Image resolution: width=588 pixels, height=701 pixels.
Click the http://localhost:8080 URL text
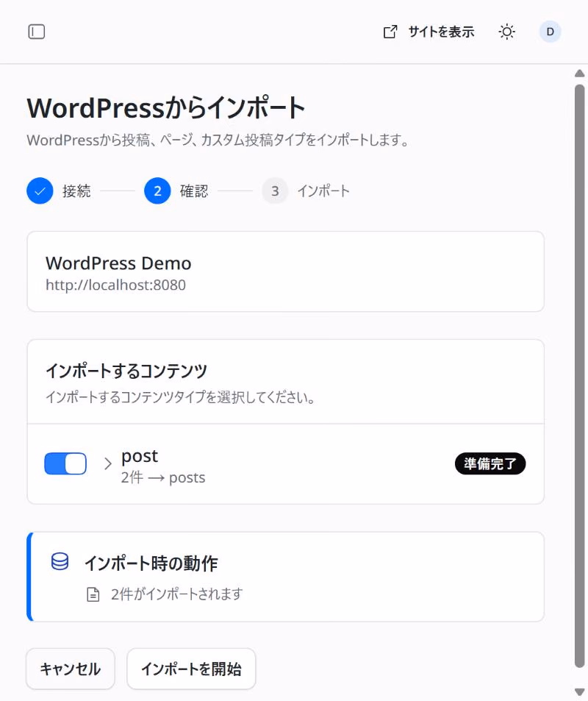[x=115, y=285]
